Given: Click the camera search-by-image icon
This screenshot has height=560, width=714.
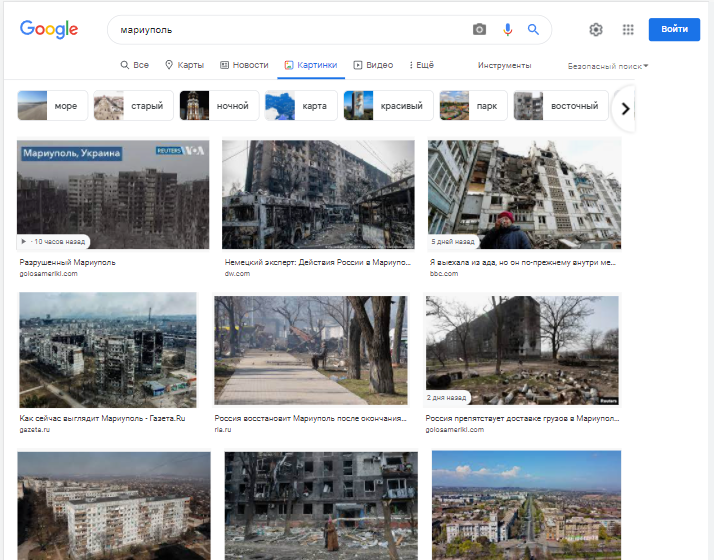Looking at the screenshot, I should click(479, 30).
